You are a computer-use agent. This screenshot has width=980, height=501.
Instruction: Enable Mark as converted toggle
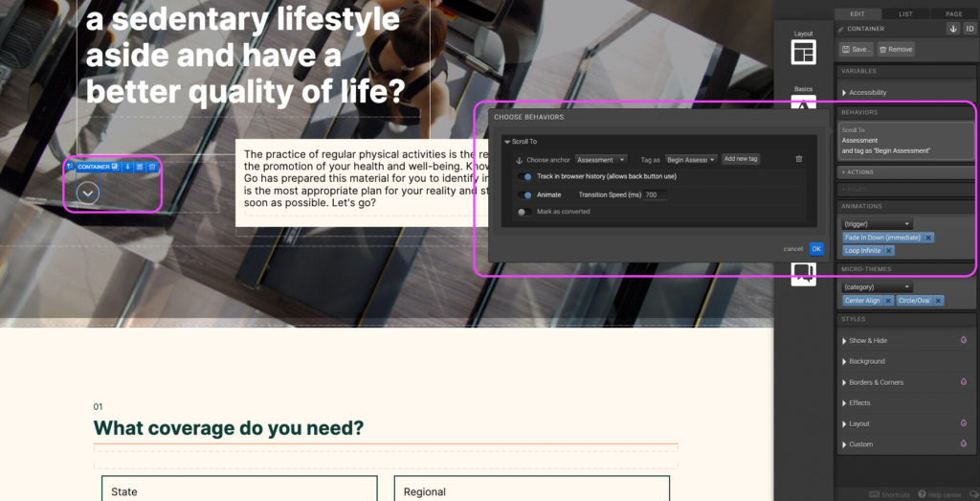(x=523, y=212)
